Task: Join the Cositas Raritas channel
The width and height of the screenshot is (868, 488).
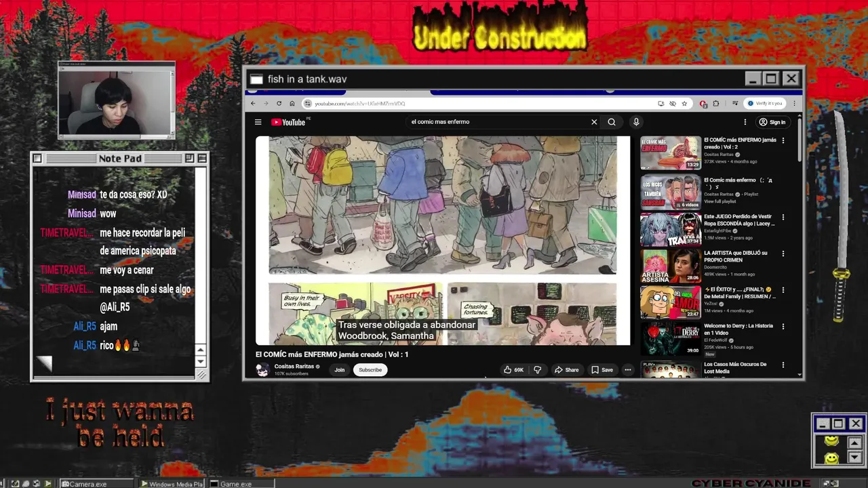Action: click(339, 370)
